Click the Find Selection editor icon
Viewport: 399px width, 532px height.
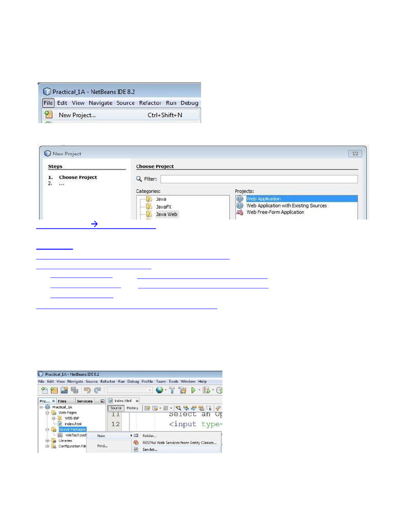tap(178, 408)
